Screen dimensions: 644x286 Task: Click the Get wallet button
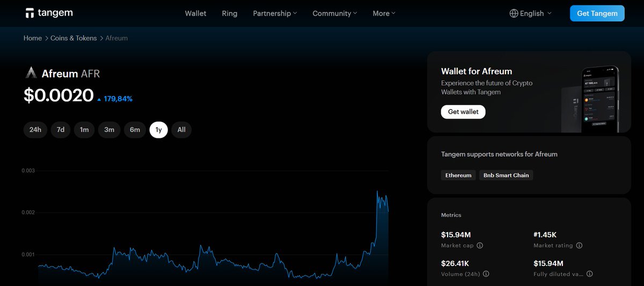click(x=463, y=112)
